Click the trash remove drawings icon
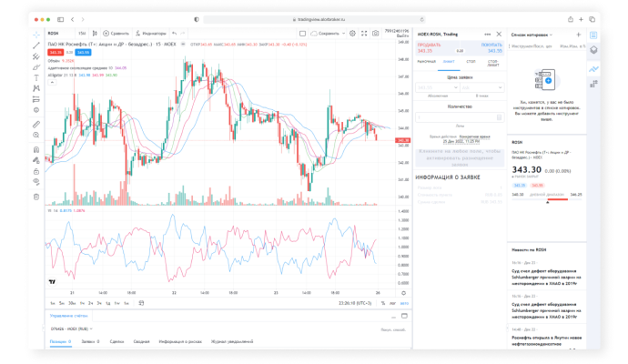The width and height of the screenshot is (628, 364). coord(36,197)
